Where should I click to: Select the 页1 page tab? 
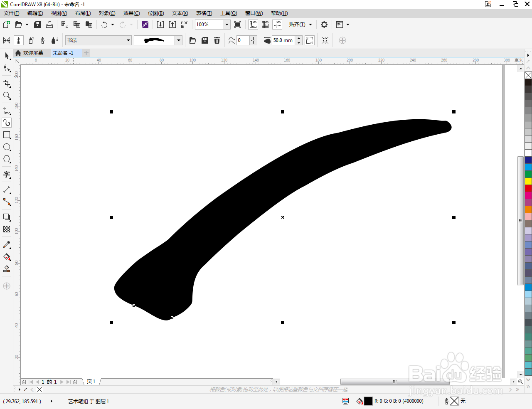(91, 382)
